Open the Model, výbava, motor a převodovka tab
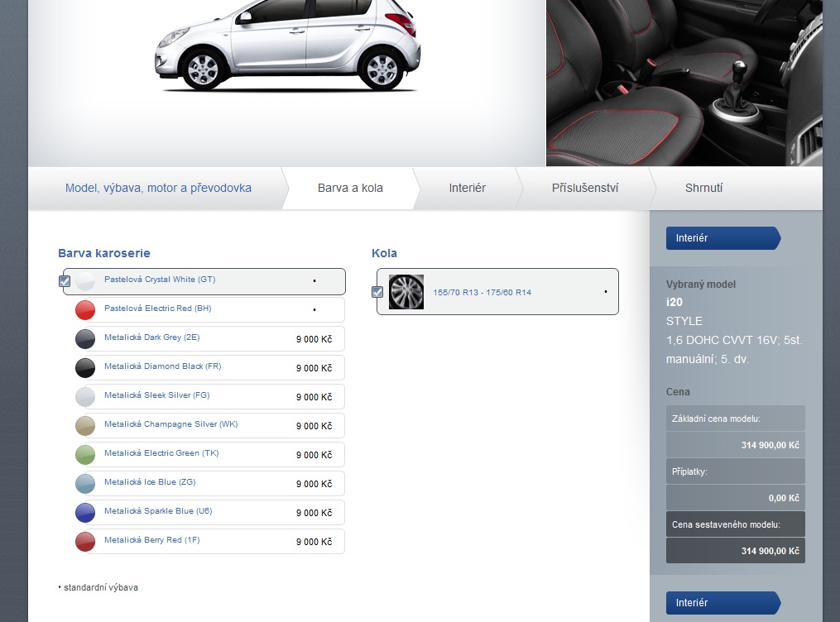 (158, 188)
